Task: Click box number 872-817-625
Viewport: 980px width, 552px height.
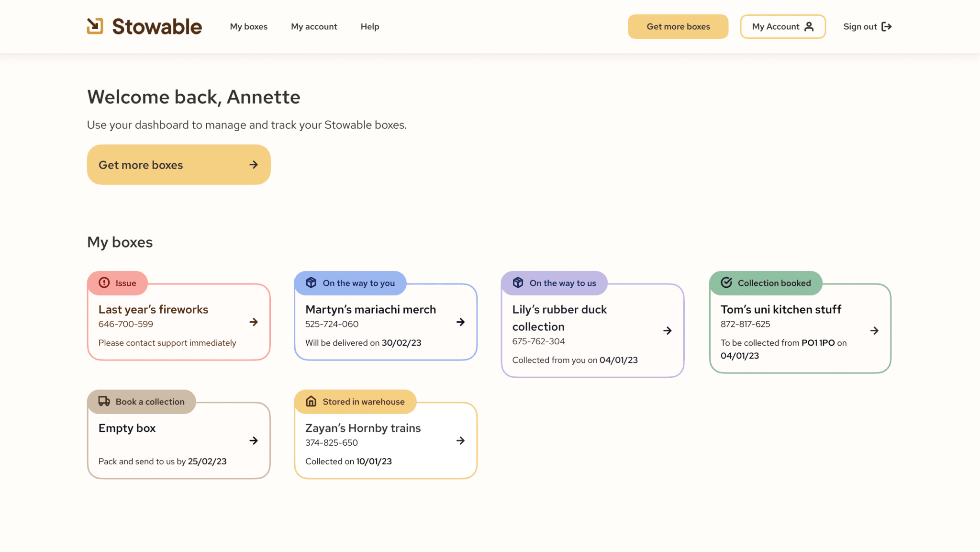Action: pyautogui.click(x=745, y=324)
